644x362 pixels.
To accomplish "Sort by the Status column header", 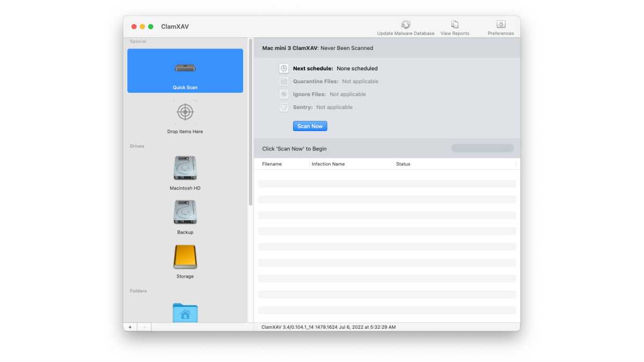I will tap(403, 164).
